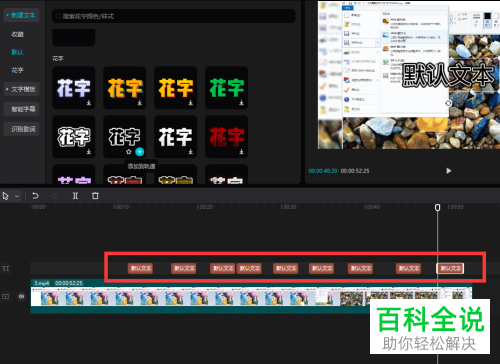
Task: Select the green 花字 thumbnail
Action: point(226,88)
